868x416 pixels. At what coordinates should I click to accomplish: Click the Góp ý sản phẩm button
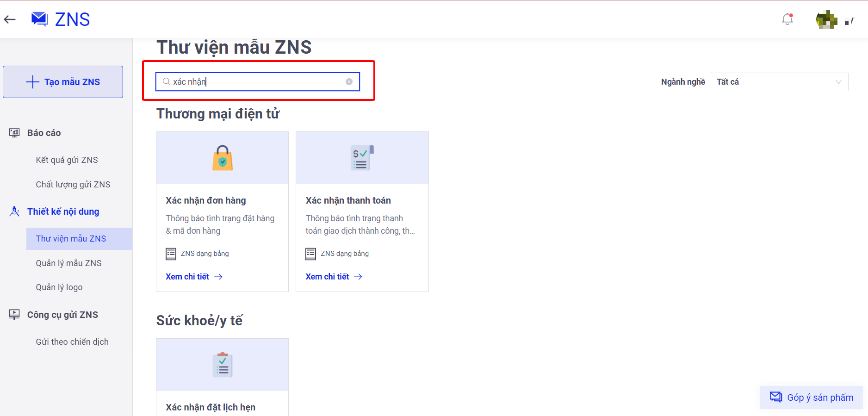click(x=811, y=397)
